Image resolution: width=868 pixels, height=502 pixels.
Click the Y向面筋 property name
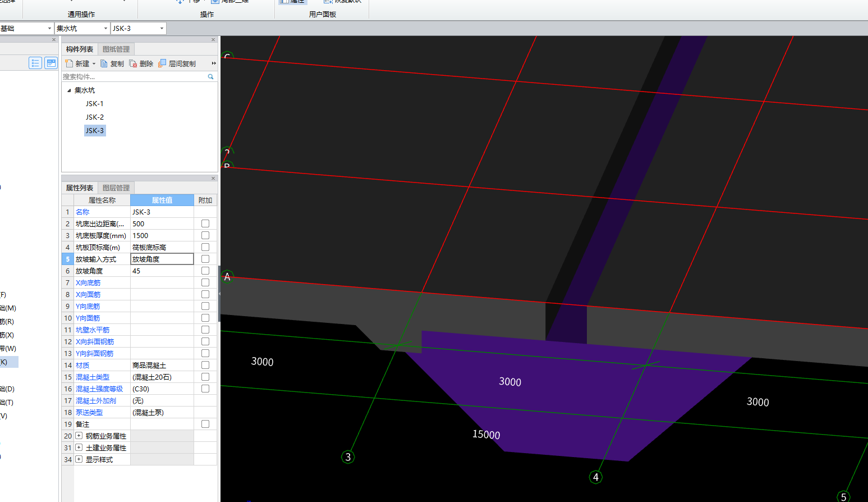pyautogui.click(x=88, y=318)
